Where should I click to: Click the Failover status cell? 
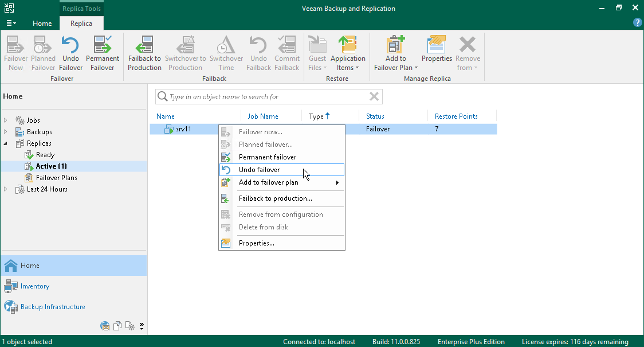[378, 129]
